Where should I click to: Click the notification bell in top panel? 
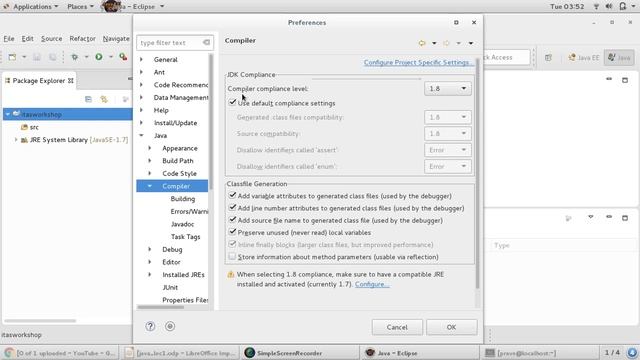coord(622,7)
